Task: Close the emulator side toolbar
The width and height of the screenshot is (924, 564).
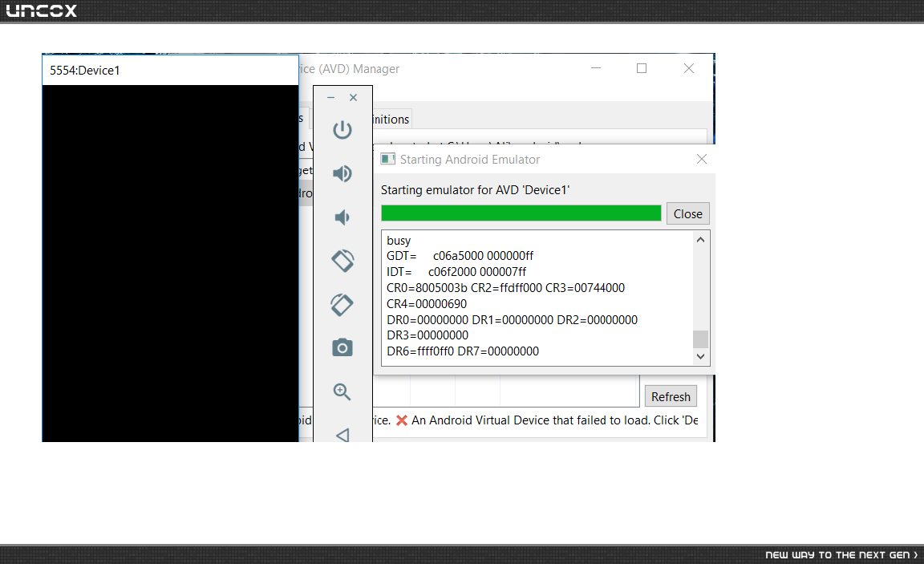Action: coord(354,97)
